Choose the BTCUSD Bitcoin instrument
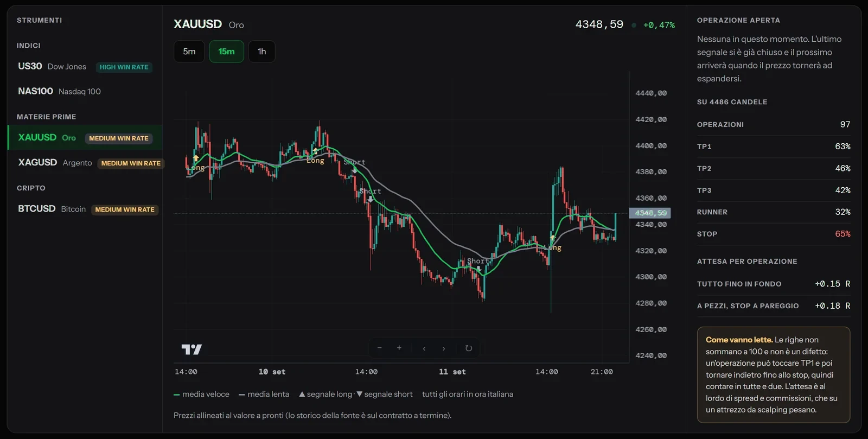Screen dimensions: 868x439 pos(85,209)
